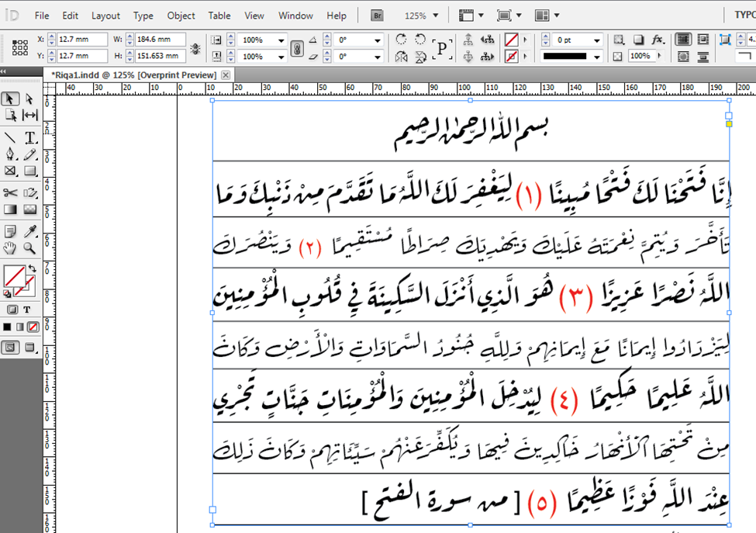Screen dimensions: 756x533
Task: Select the Selection tool (black arrow)
Action: 9,99
